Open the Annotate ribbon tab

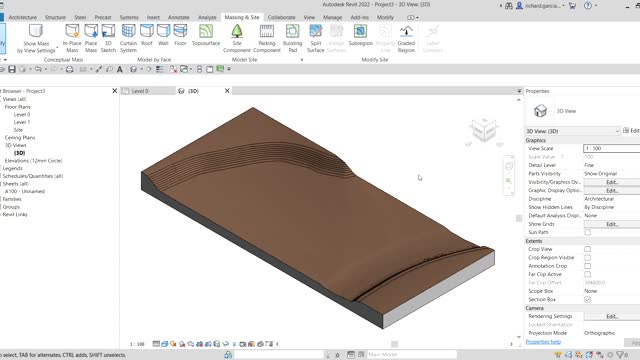(x=179, y=18)
